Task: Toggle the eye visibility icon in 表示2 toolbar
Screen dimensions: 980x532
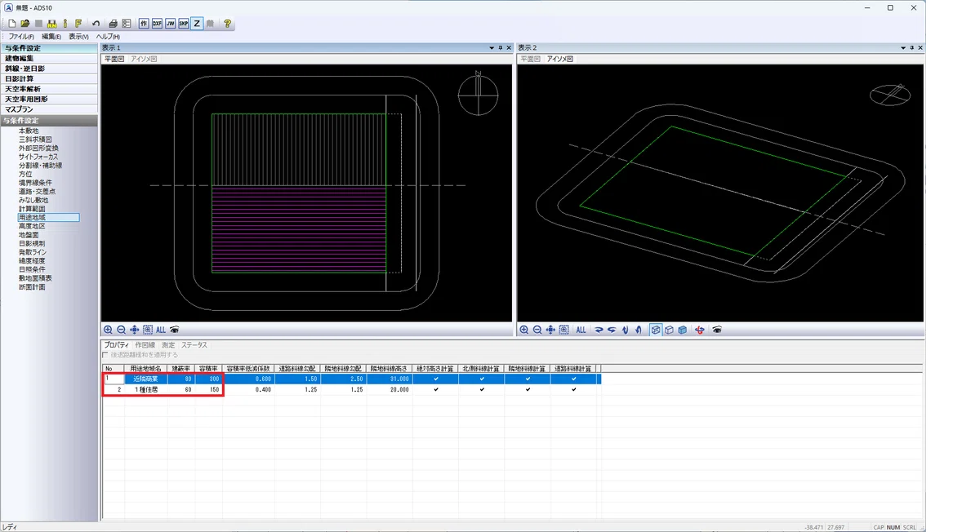Action: tap(717, 330)
